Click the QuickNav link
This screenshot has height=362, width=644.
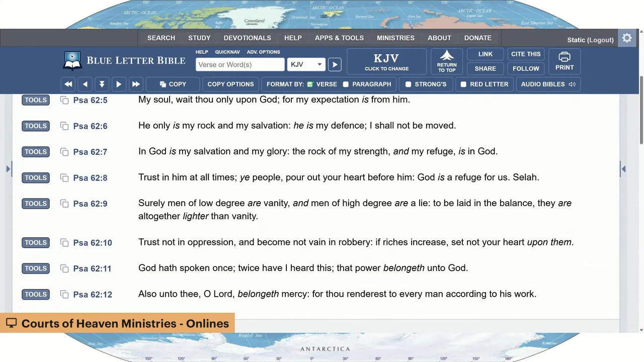pos(227,52)
